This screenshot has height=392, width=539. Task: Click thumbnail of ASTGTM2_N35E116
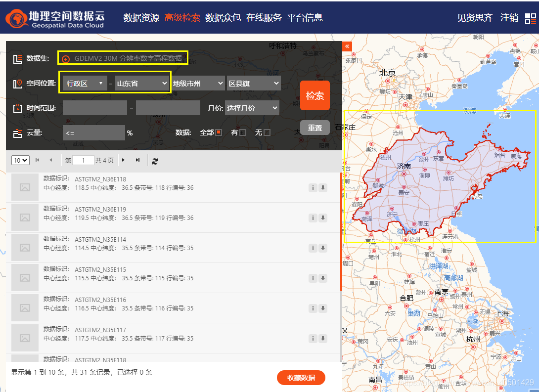click(x=25, y=308)
